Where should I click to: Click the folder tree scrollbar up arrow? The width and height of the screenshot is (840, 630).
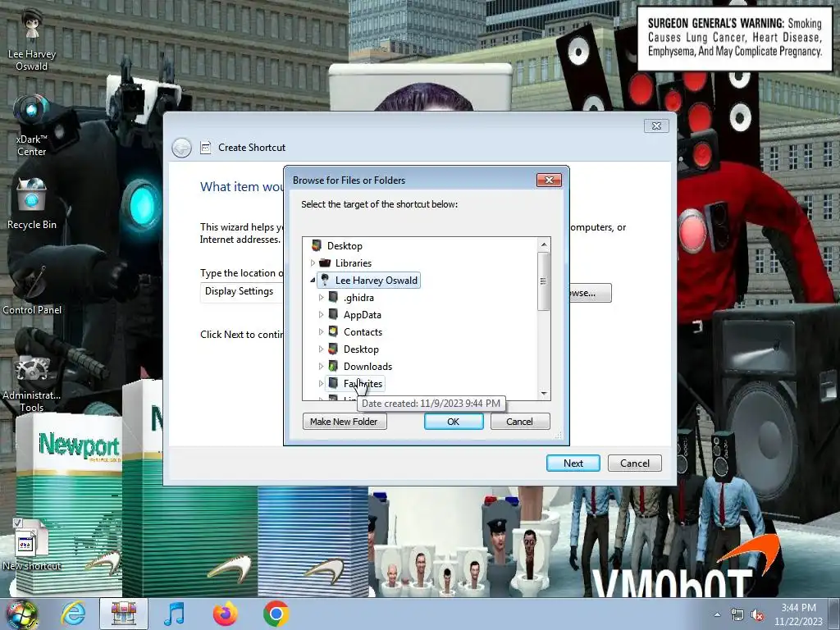(x=544, y=244)
